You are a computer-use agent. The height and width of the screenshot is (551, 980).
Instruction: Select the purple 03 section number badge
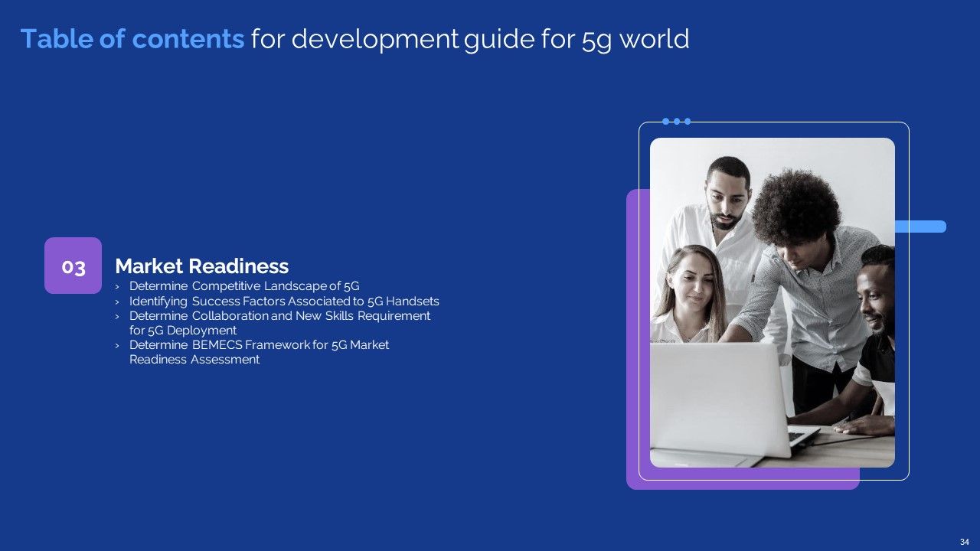(73, 266)
